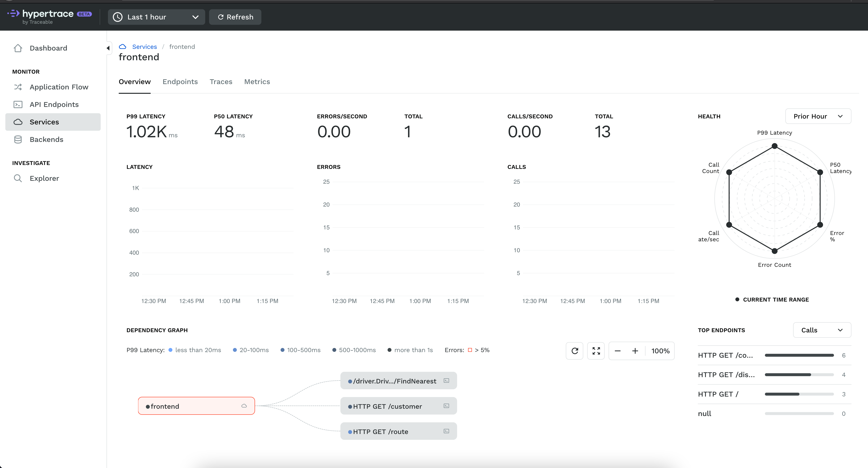Viewport: 868px width, 468px height.
Task: Select the HTTP GET /customer node
Action: (399, 406)
